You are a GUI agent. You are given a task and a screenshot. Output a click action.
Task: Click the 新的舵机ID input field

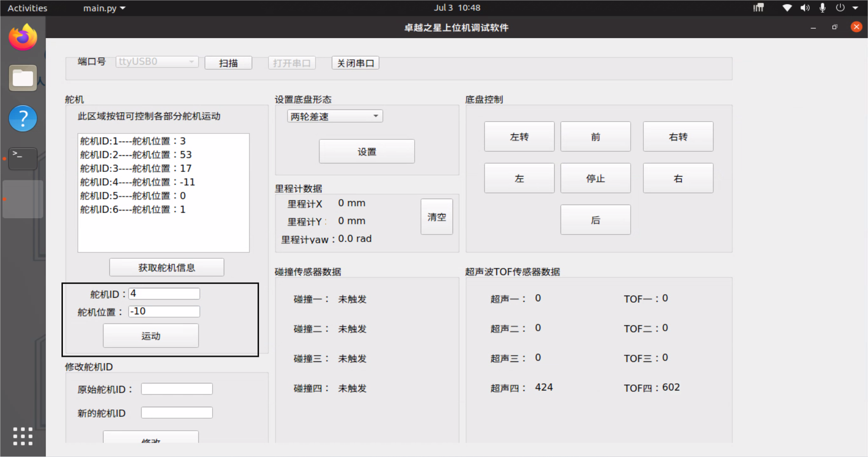tap(177, 413)
